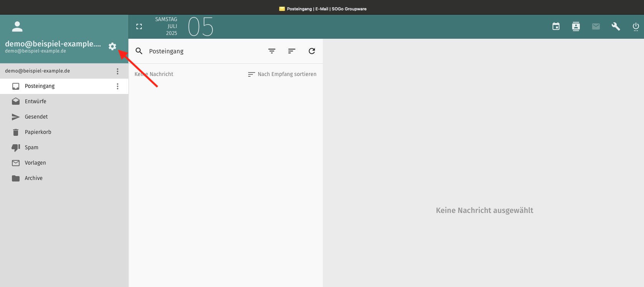Open the Mail module envelope icon

[596, 26]
